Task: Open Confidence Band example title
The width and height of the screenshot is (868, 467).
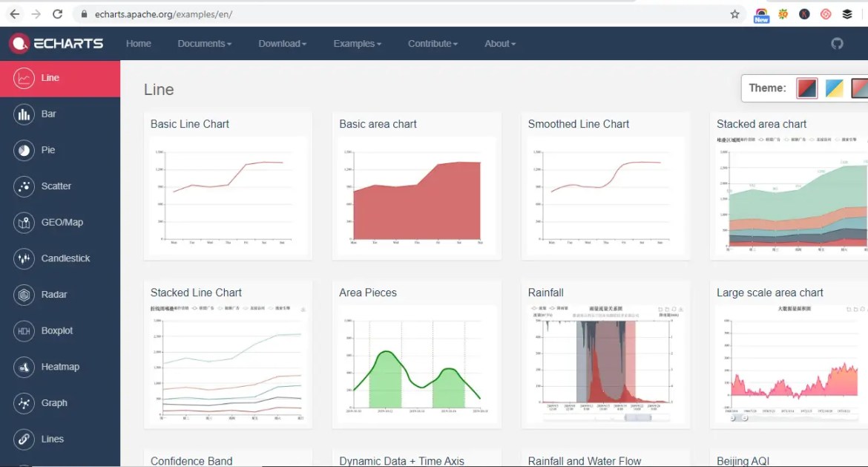Action: (191, 461)
